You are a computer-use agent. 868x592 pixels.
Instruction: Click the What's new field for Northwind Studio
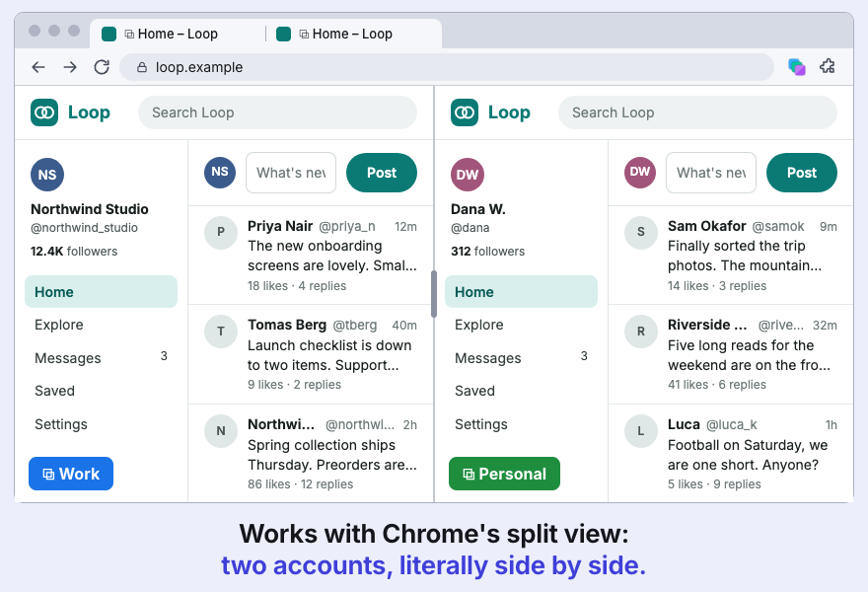pos(291,173)
